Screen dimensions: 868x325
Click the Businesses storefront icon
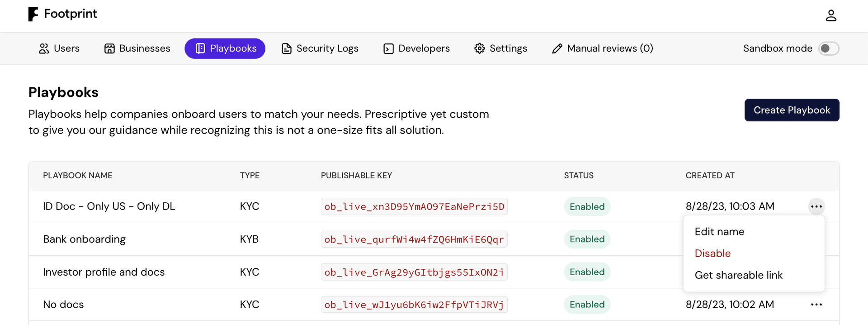click(x=109, y=48)
